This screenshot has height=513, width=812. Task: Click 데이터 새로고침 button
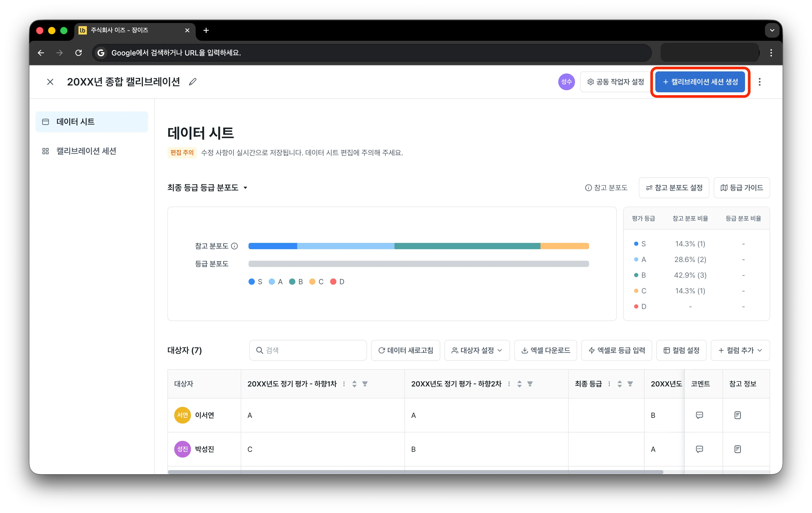tap(405, 350)
